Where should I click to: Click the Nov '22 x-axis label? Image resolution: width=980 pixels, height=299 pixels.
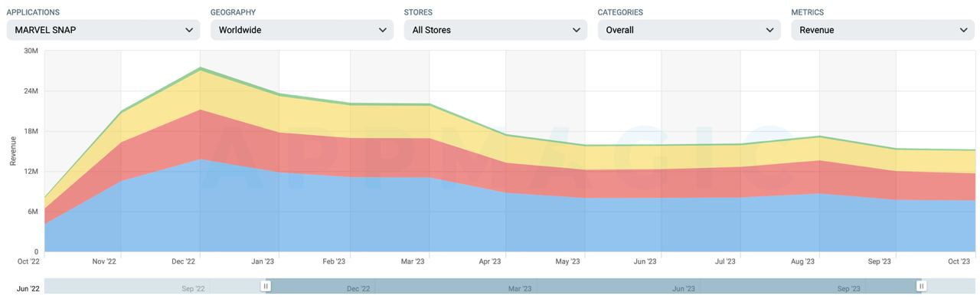click(104, 261)
